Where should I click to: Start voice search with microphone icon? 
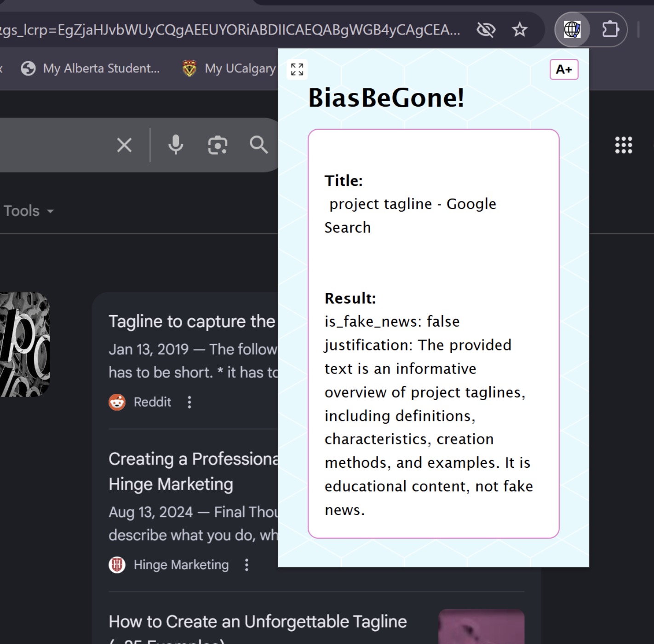(176, 145)
